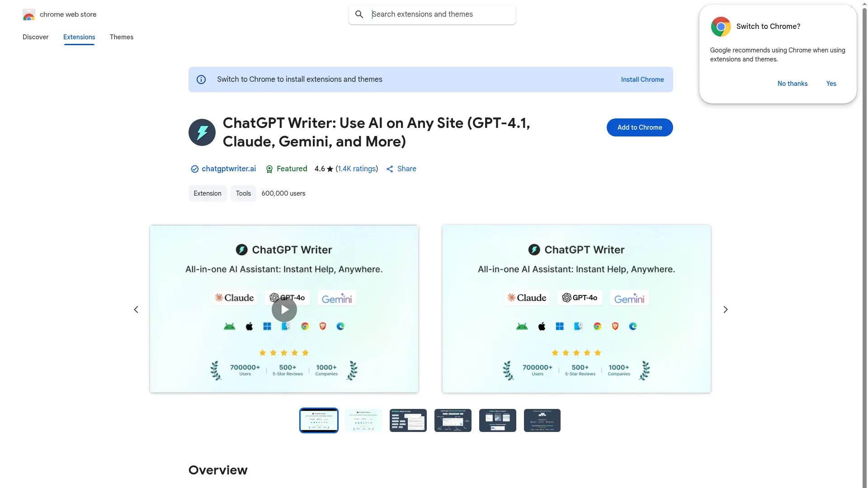The image size is (868, 488).
Task: Click the info icon in the blue banner
Action: 201,79
